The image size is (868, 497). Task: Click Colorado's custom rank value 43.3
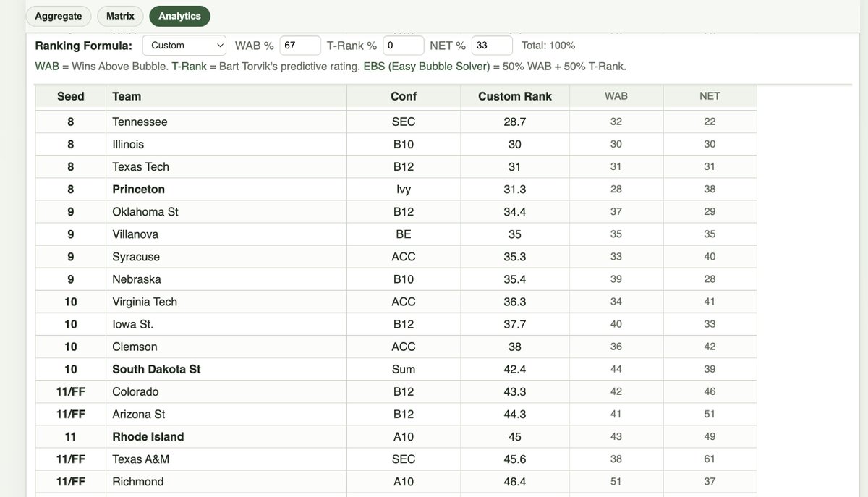pyautogui.click(x=515, y=391)
